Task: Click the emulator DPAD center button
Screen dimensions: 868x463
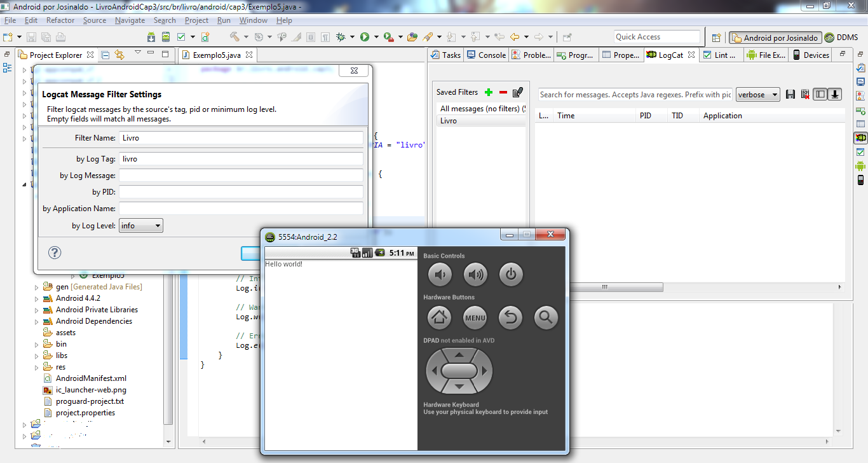Action: pos(459,371)
